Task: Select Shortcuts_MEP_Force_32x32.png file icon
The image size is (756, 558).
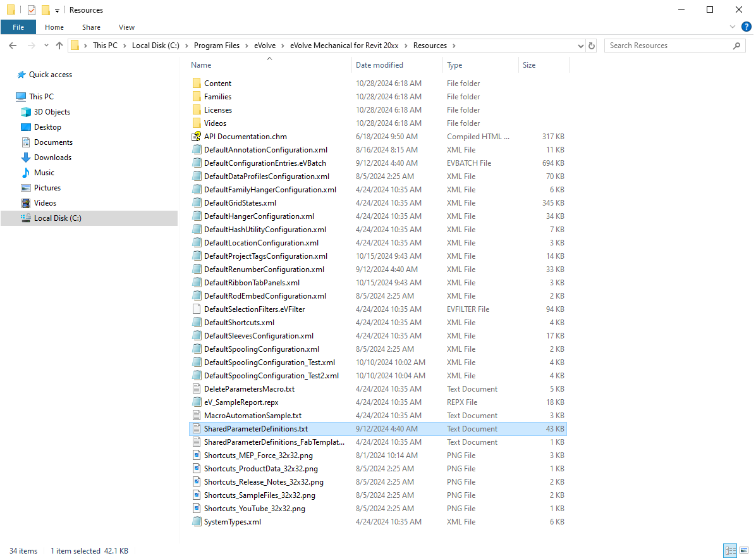Action: (196, 455)
